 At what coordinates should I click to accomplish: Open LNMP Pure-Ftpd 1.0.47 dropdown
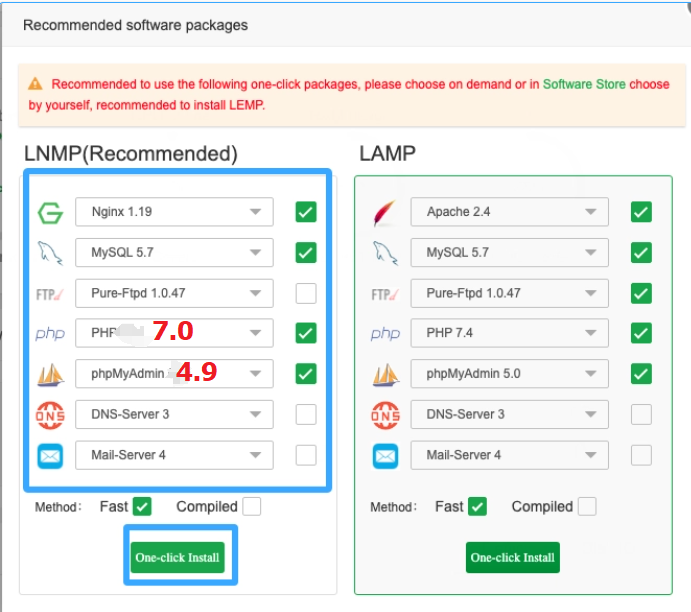pos(175,293)
